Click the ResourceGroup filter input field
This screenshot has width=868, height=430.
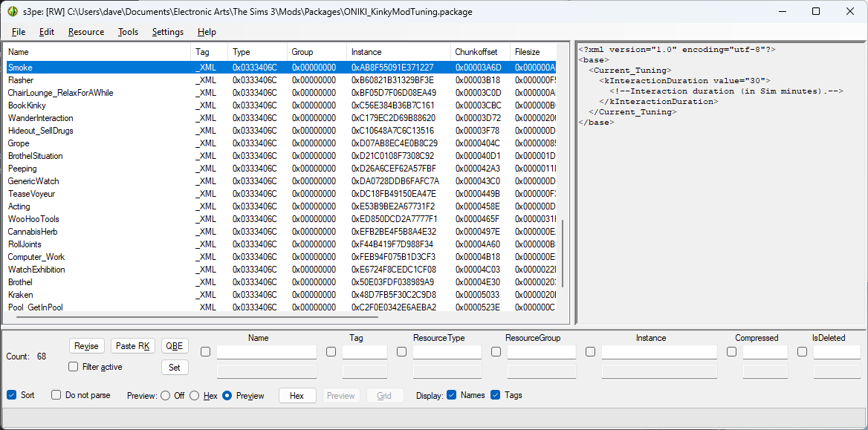click(542, 352)
